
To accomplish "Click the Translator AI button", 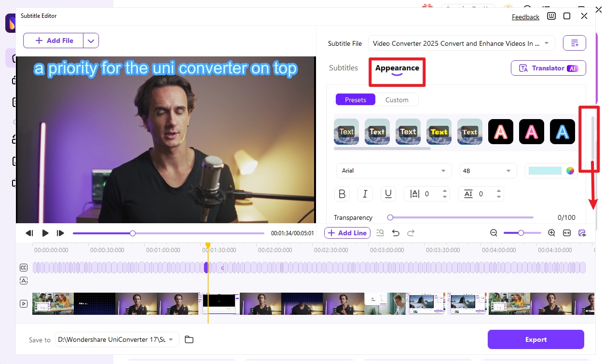I will (548, 68).
